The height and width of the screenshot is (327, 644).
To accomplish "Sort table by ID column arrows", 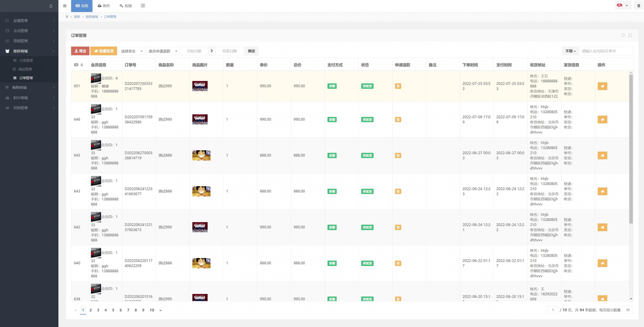I will (82, 65).
